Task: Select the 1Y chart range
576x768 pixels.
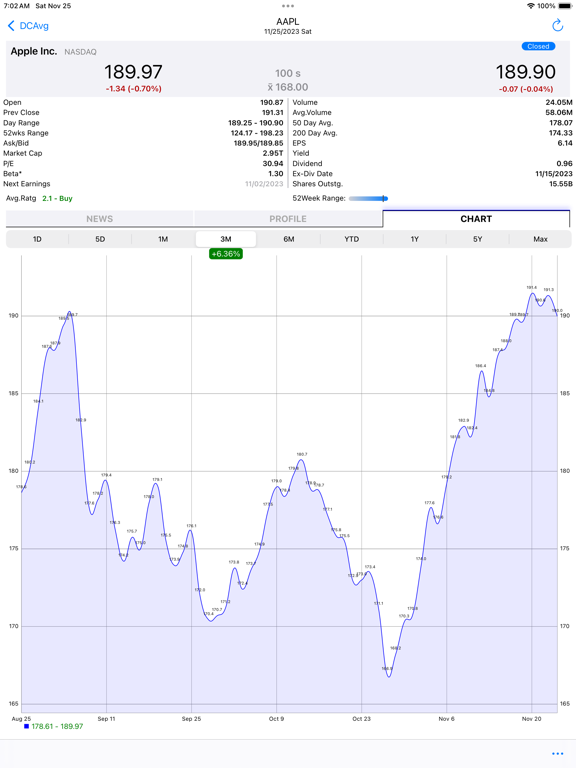Action: (x=415, y=239)
